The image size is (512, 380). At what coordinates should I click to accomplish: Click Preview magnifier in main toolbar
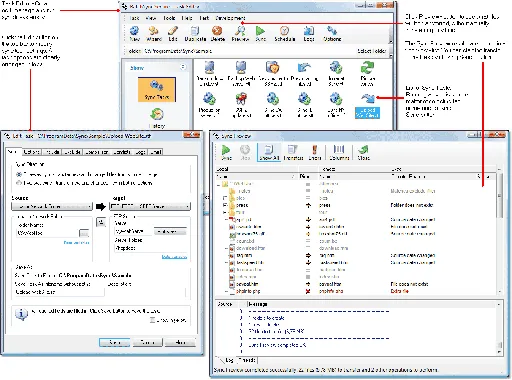240,34
